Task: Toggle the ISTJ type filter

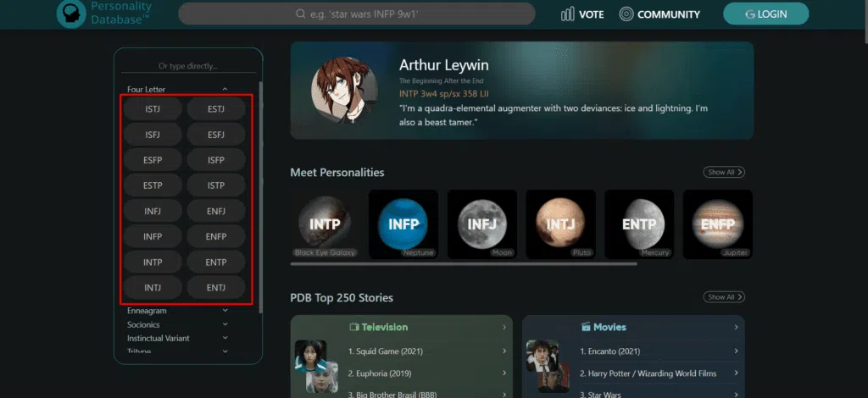Action: click(x=153, y=108)
